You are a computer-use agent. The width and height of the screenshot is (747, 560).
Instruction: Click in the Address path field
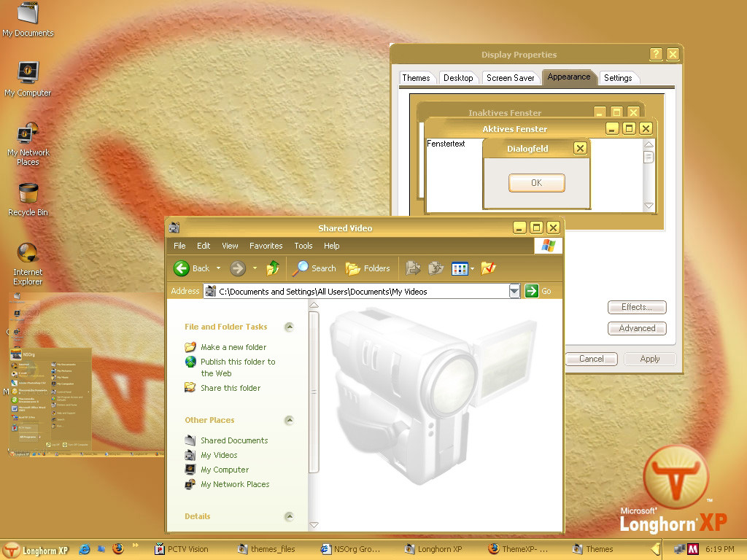click(x=356, y=292)
